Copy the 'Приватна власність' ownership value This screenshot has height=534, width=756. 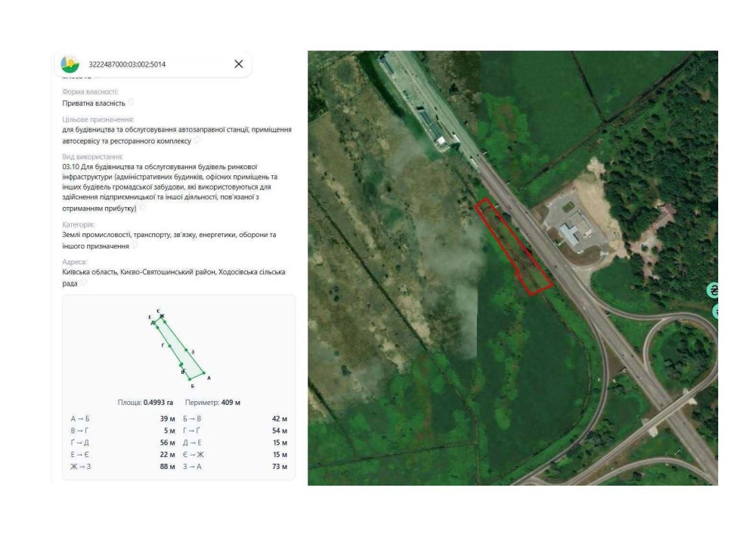131,102
